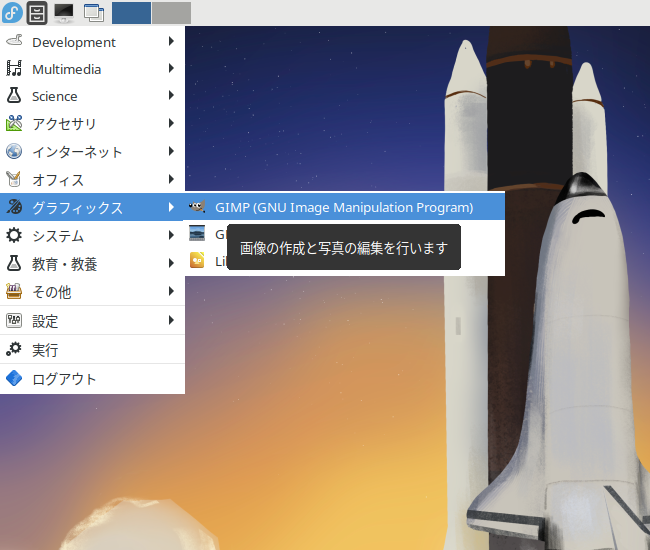Click the 設定 sliders icon
This screenshot has width=650, height=550.
[14, 320]
